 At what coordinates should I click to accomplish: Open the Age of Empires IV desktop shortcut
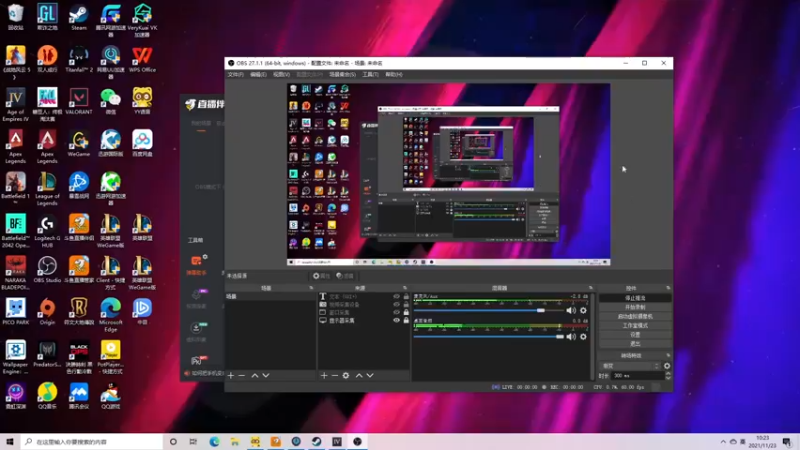coord(15,105)
